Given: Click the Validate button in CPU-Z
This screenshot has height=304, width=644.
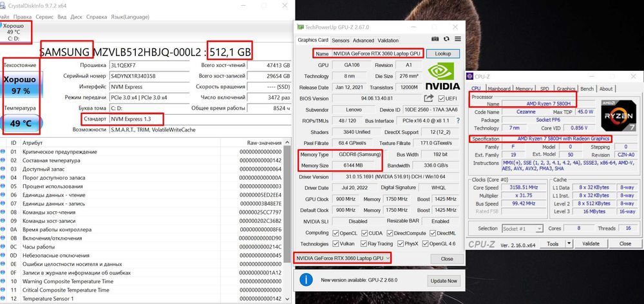Looking at the screenshot, I should point(591,243).
